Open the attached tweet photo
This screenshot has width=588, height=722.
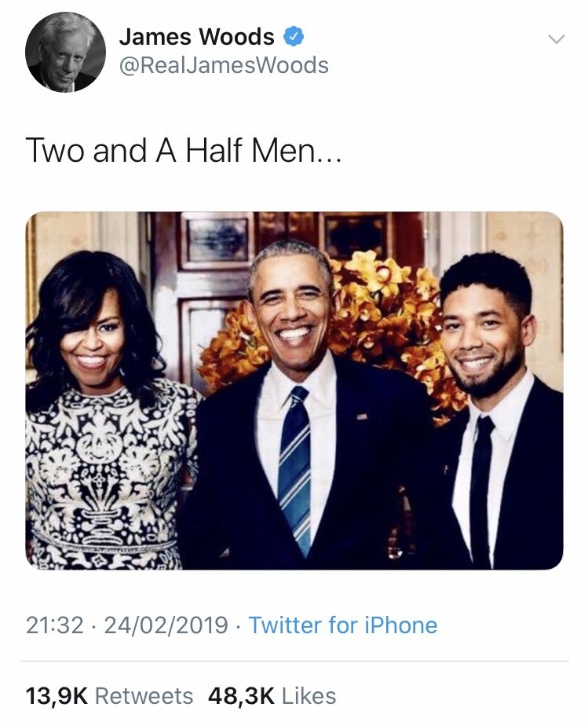294,390
